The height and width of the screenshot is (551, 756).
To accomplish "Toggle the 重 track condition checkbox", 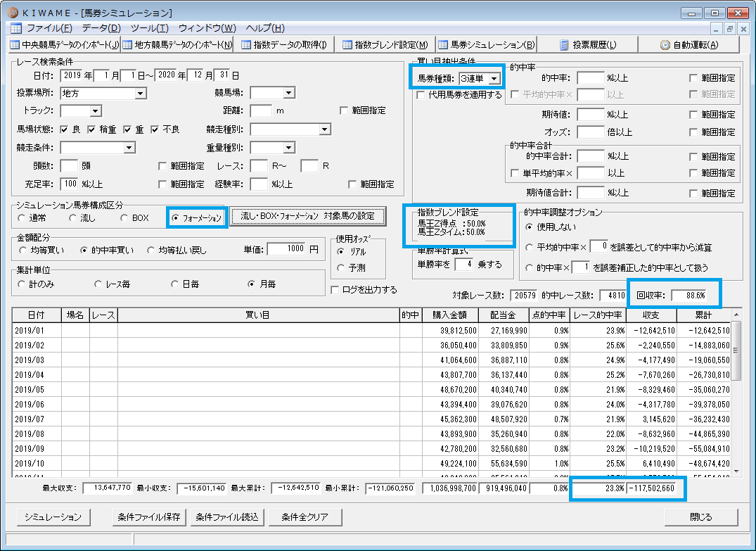I will 127,129.
